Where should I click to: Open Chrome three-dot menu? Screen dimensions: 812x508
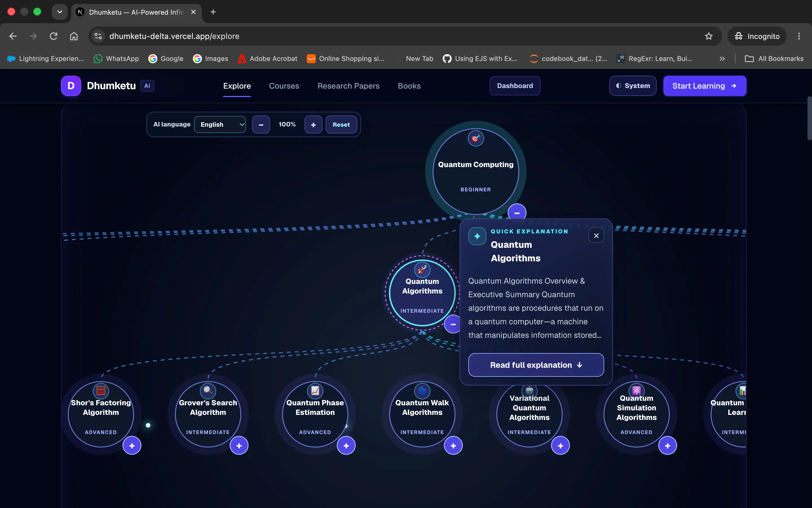coord(798,36)
